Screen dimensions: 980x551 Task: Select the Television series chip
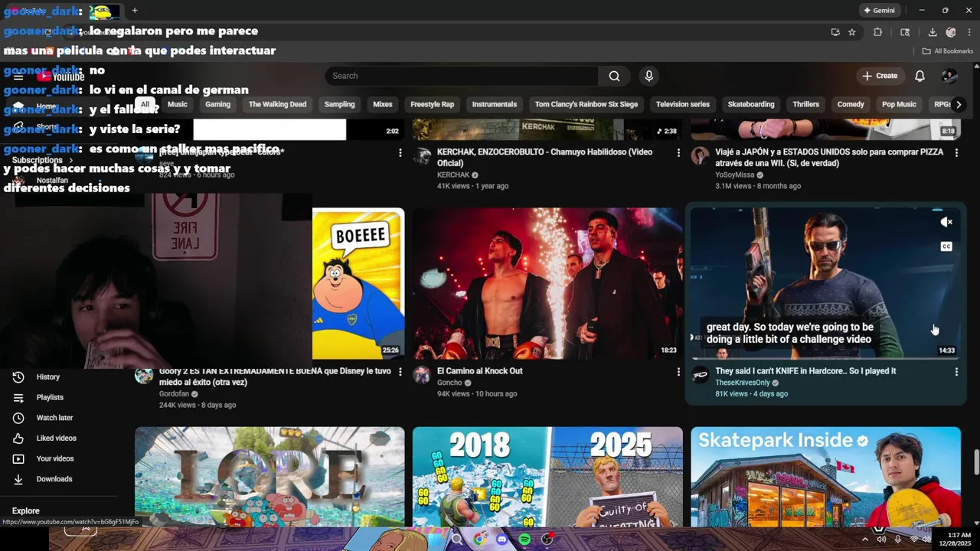pyautogui.click(x=683, y=104)
